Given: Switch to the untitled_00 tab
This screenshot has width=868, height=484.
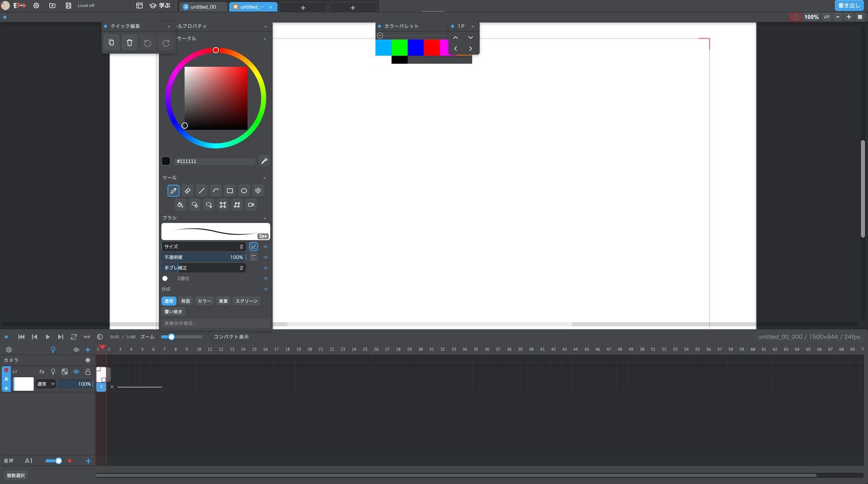Looking at the screenshot, I should tap(203, 7).
